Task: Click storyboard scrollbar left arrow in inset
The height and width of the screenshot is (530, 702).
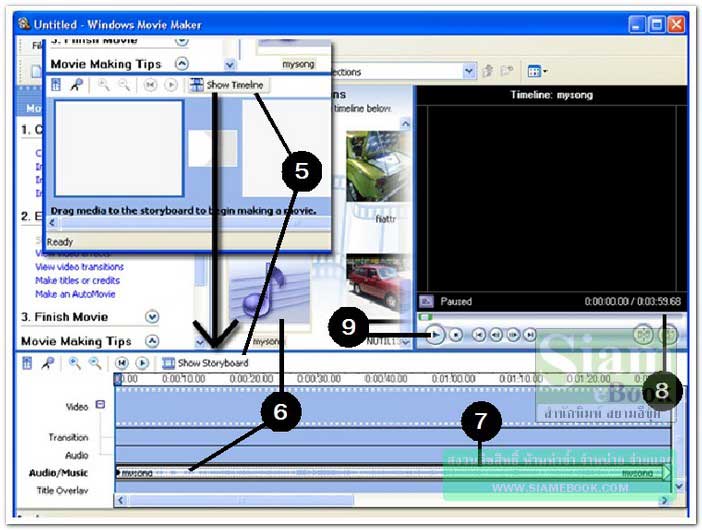Action: [53, 222]
